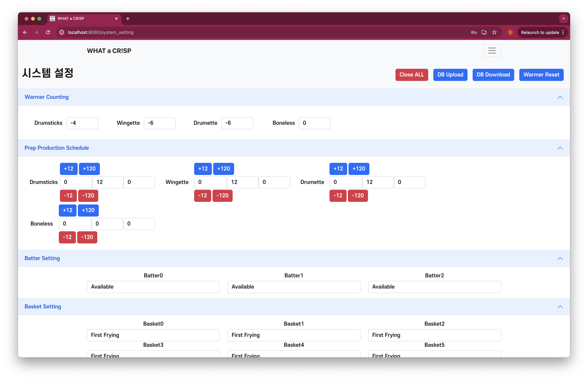Open the Chrome profile avatar
The height and width of the screenshot is (381, 588).
coord(510,32)
